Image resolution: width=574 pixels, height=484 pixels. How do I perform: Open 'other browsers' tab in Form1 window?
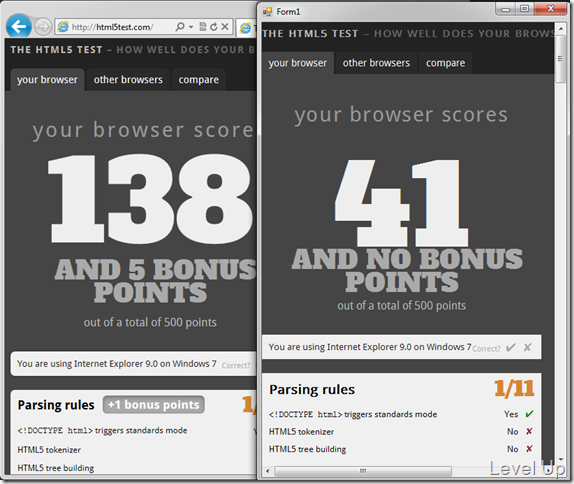(x=376, y=63)
